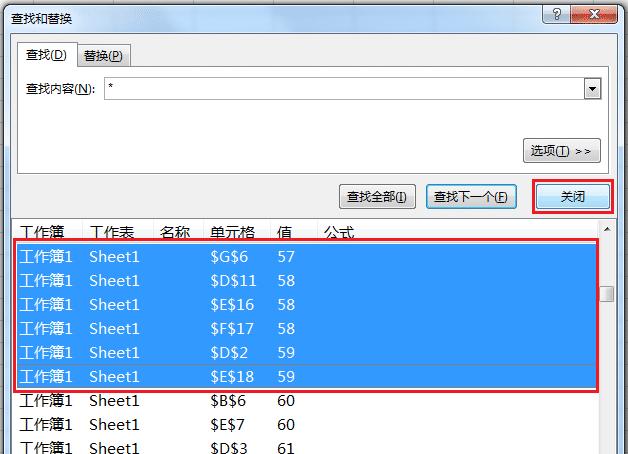Switch to the 查找(D) tab

tap(46, 55)
